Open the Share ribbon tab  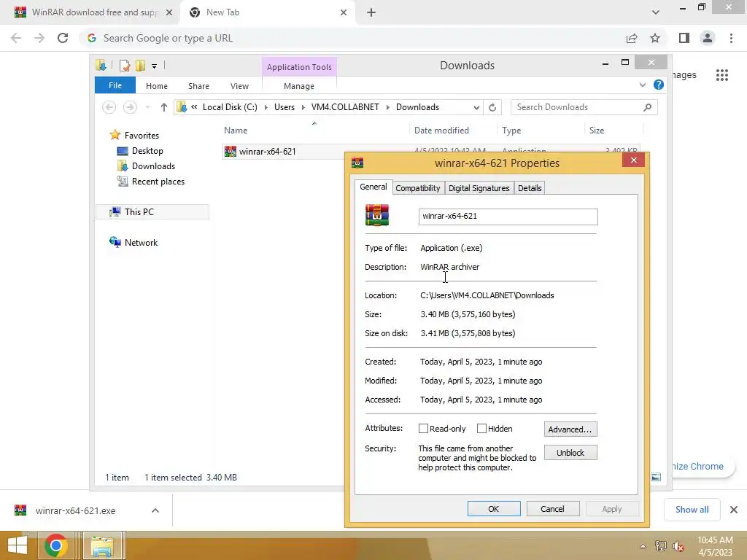coord(198,86)
